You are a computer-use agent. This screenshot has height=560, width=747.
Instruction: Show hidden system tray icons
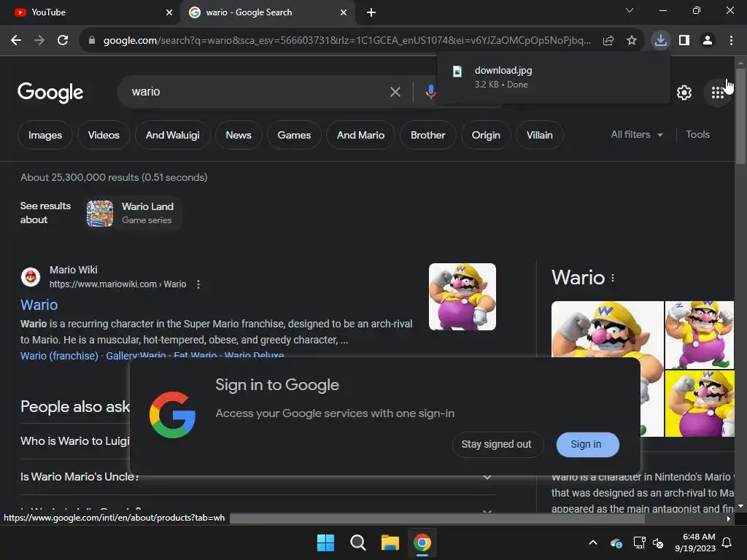click(593, 542)
